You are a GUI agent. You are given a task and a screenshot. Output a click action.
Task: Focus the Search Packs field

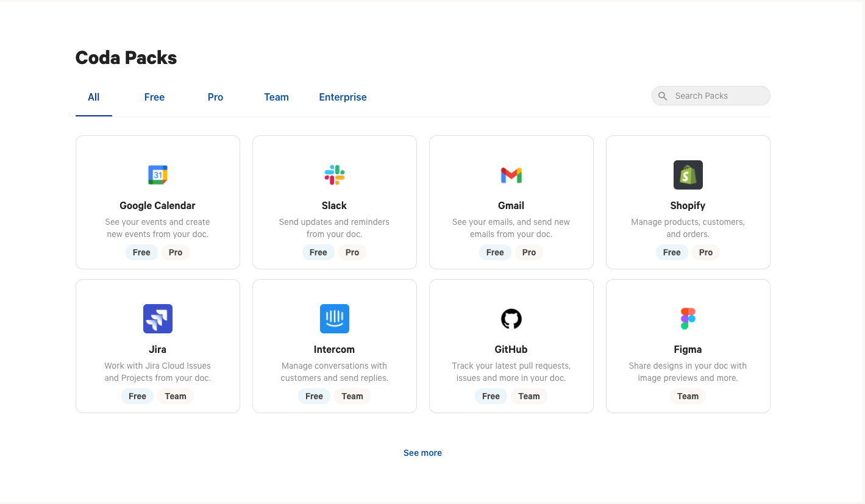coord(716,96)
